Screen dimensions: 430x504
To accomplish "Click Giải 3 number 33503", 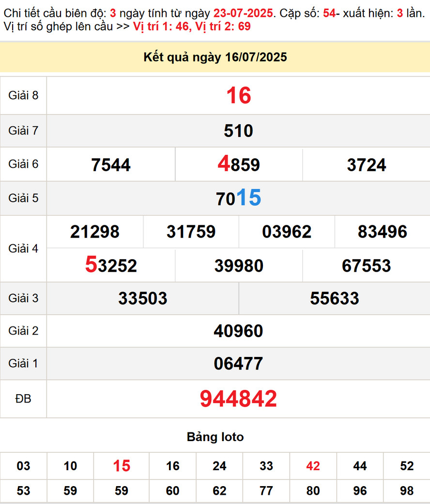I will pyautogui.click(x=143, y=298).
